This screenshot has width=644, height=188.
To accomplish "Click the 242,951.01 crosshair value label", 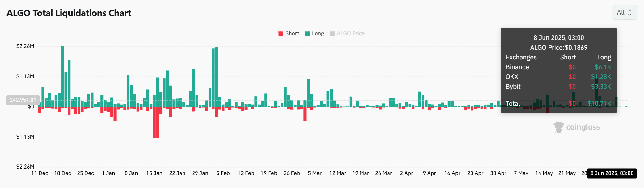I will click(23, 100).
